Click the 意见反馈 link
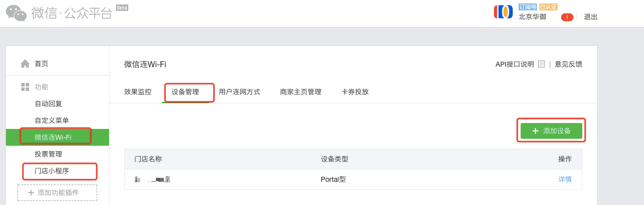 (568, 64)
